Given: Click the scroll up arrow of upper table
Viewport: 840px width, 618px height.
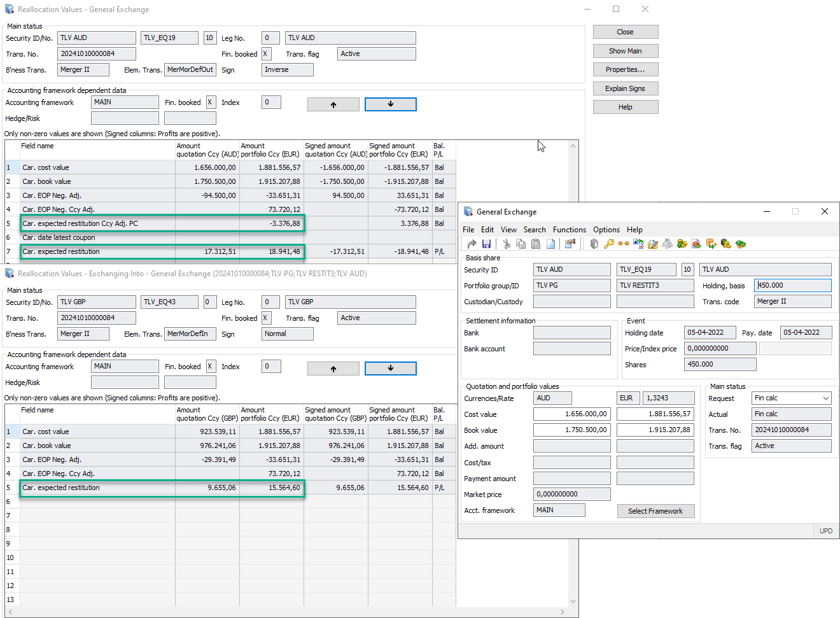Looking at the screenshot, I should pyautogui.click(x=573, y=146).
